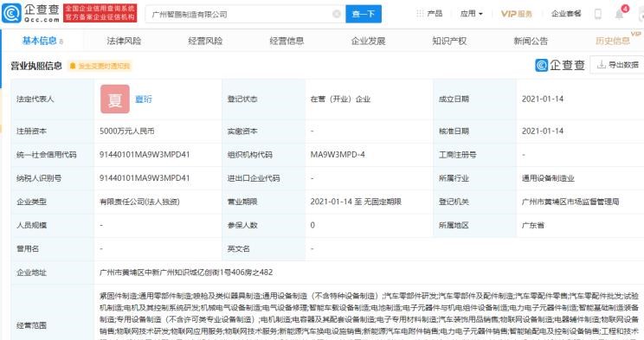Switch to the 法律风险 tab
644x340 pixels.
pos(124,41)
